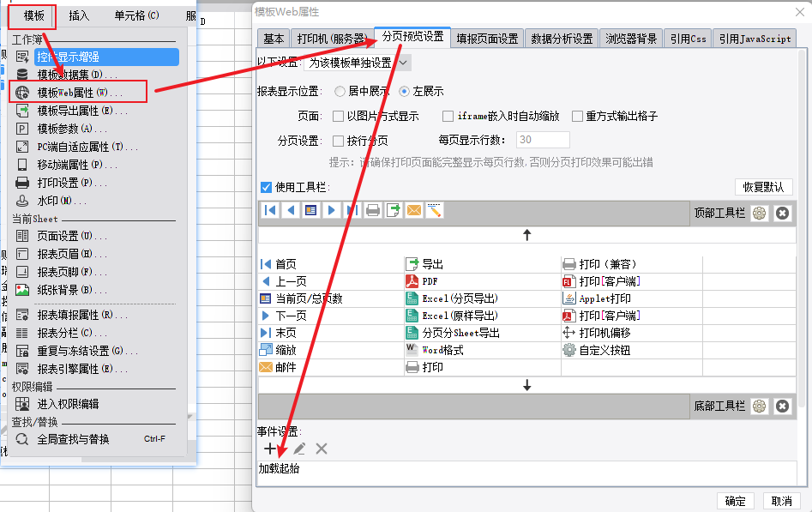Cancel the dialog with 取消
The image size is (812, 512).
tap(781, 501)
